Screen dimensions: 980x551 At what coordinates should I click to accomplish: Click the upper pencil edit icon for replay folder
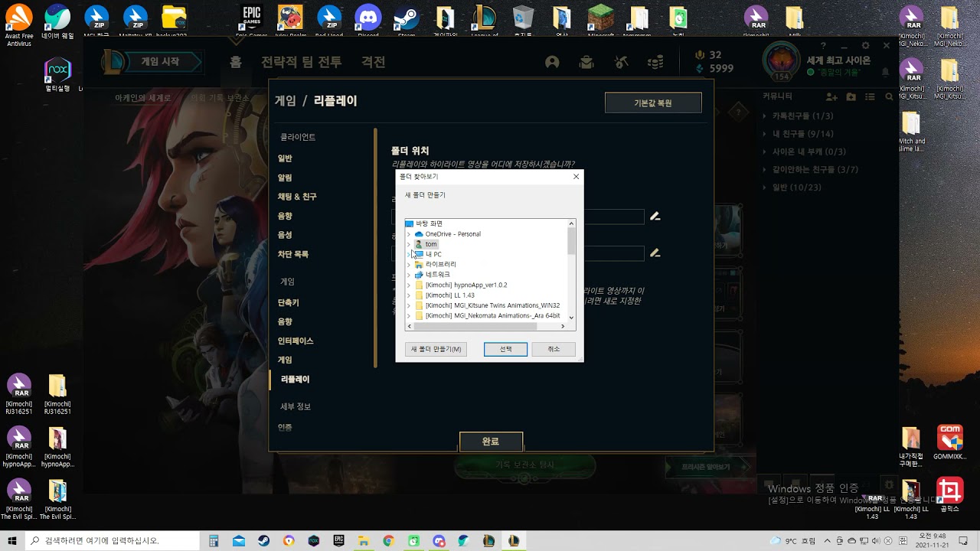pos(655,217)
